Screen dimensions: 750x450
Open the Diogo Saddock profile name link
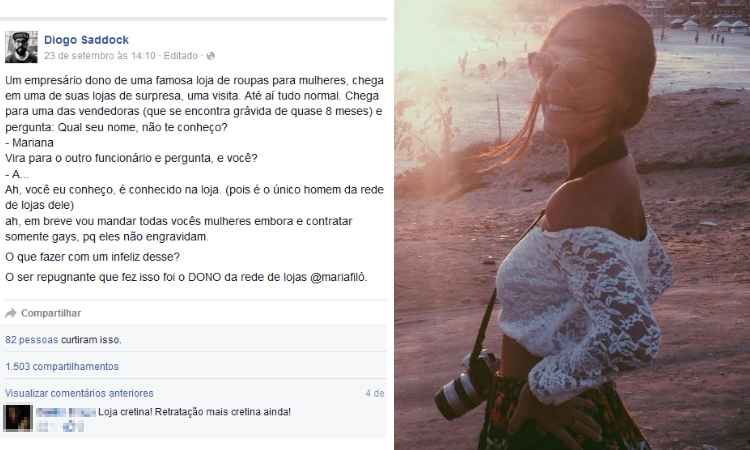[x=86, y=40]
